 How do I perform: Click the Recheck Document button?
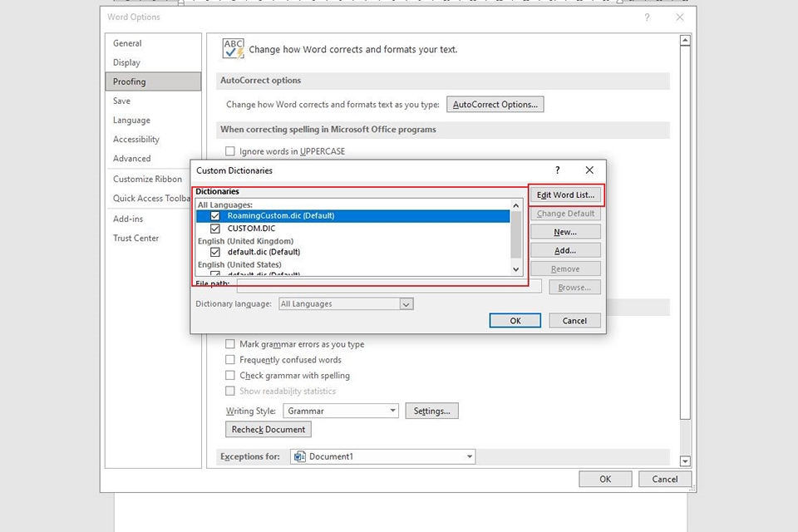click(x=268, y=430)
